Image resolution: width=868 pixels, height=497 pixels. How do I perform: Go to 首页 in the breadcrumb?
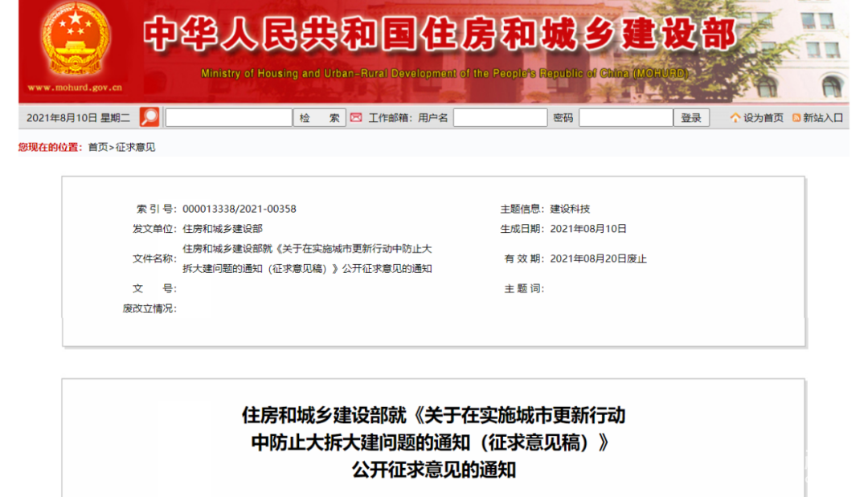(x=97, y=147)
